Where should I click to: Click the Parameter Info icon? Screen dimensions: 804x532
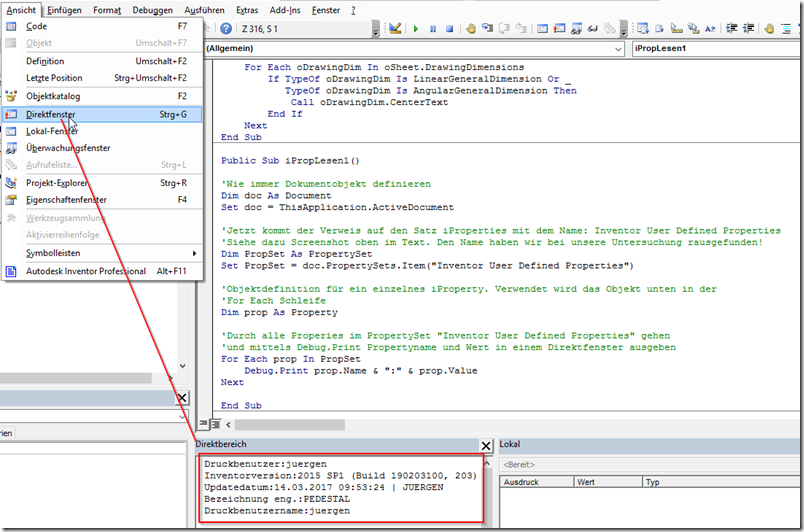[x=694, y=29]
